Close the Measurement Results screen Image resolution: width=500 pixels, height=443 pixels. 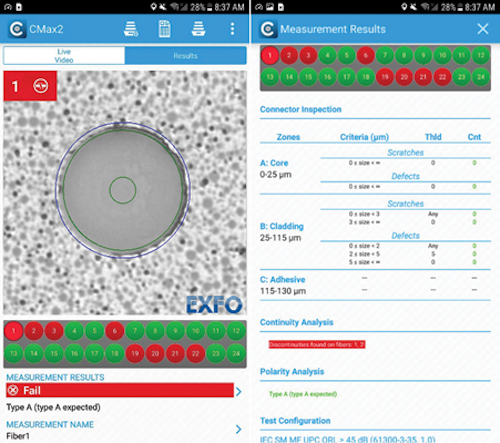[x=483, y=29]
